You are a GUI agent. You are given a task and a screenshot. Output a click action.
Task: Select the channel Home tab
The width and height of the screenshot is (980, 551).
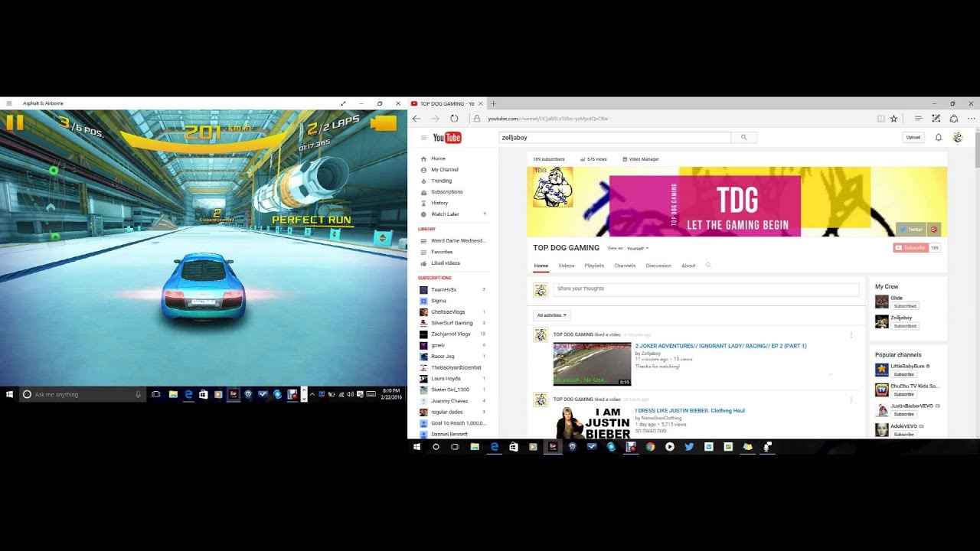[x=541, y=266]
